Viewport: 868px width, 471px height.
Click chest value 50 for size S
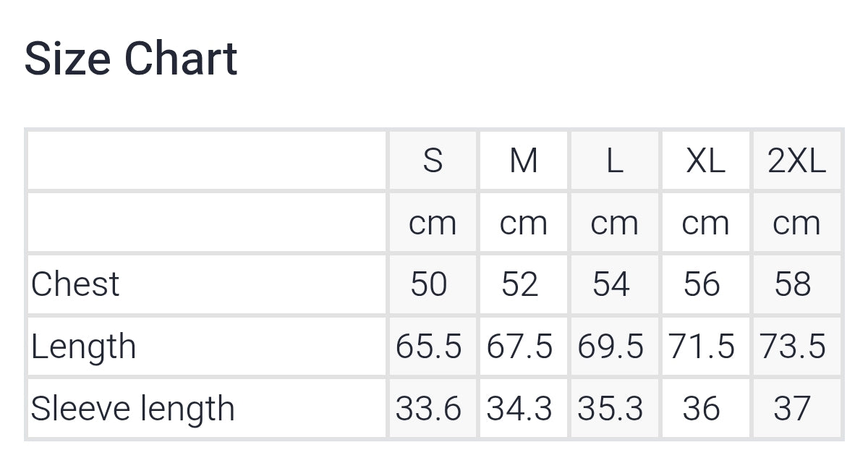pos(429,284)
